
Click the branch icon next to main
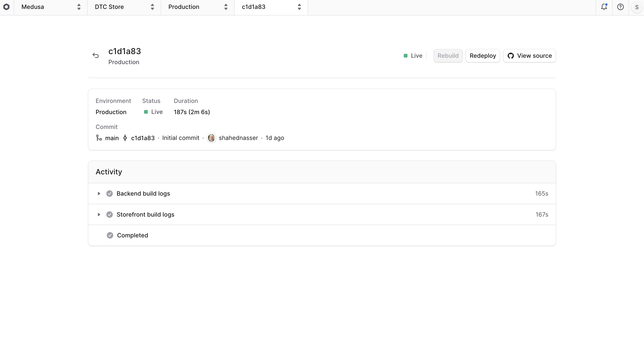point(99,138)
